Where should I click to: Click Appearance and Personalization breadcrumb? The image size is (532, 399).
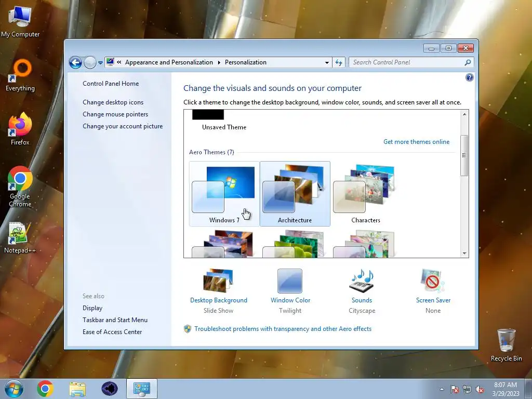click(x=169, y=62)
